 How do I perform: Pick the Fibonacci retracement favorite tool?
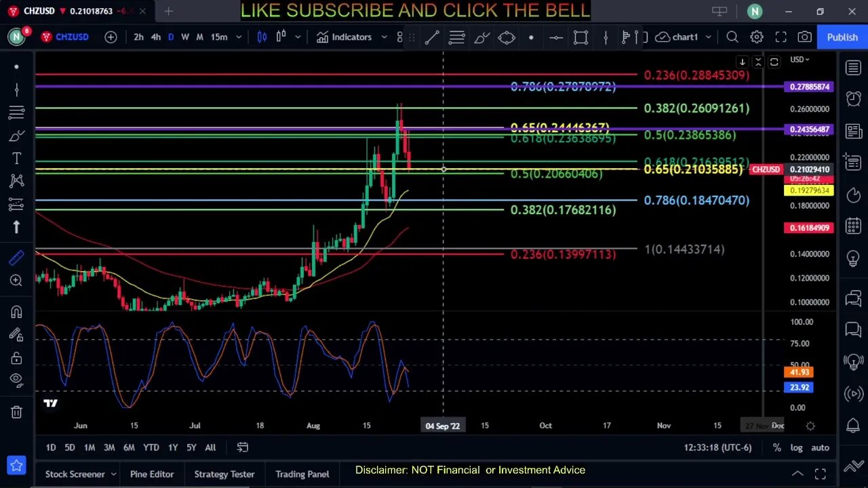pyautogui.click(x=457, y=38)
